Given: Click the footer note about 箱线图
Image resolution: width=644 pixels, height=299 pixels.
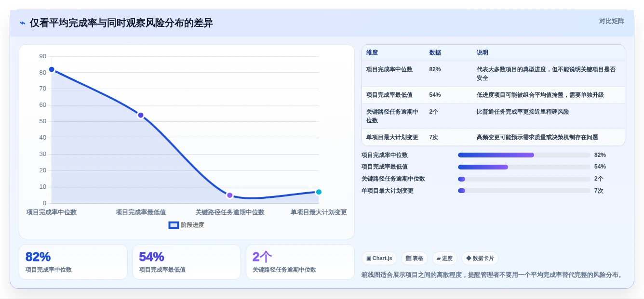Looking at the screenshot, I should coord(493,275).
